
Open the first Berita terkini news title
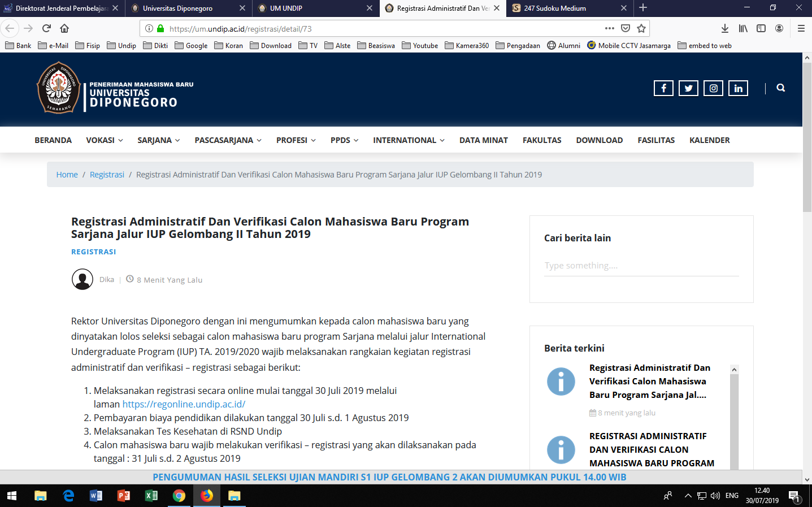[649, 382]
